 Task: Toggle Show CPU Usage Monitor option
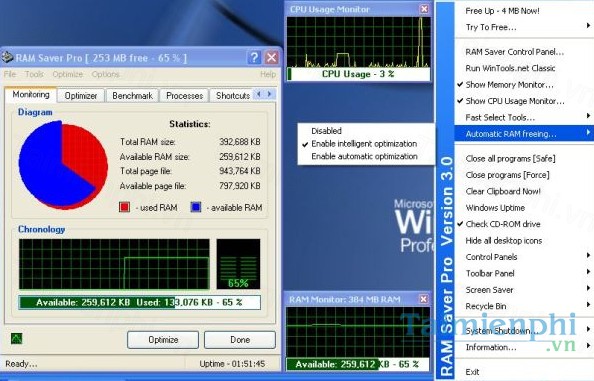point(524,101)
